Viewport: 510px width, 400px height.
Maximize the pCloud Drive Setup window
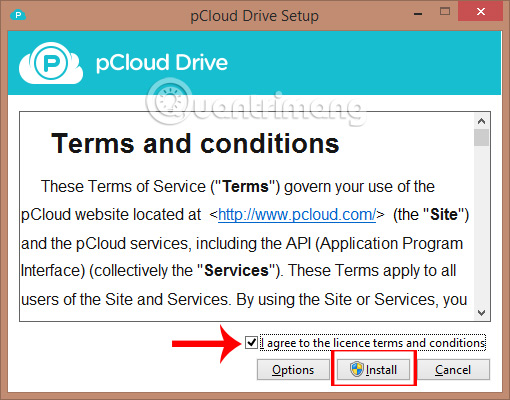pyautogui.click(x=445, y=12)
